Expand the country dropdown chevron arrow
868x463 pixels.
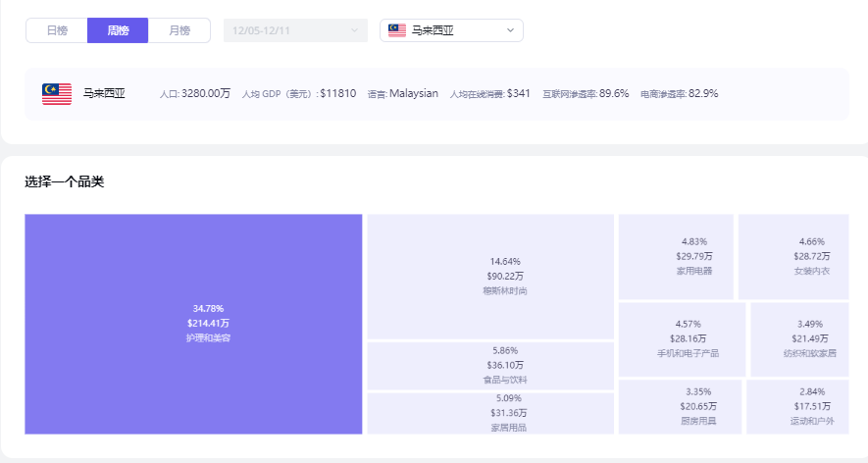pyautogui.click(x=510, y=30)
